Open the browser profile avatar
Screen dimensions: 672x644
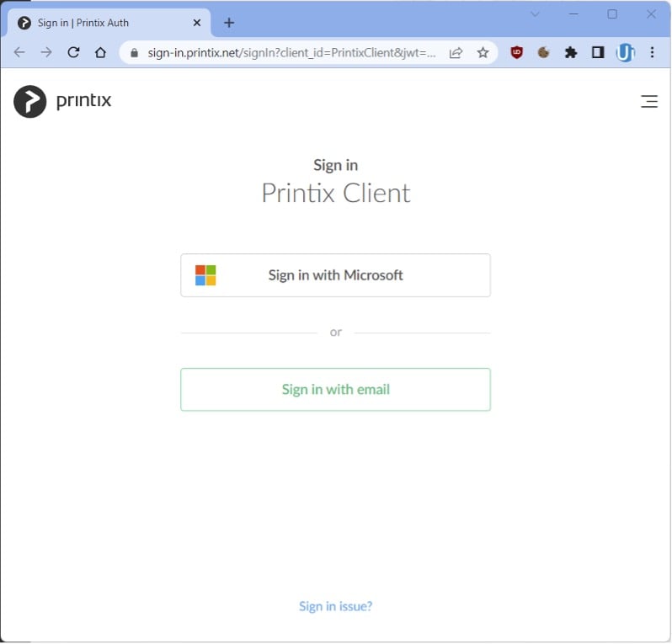click(625, 53)
